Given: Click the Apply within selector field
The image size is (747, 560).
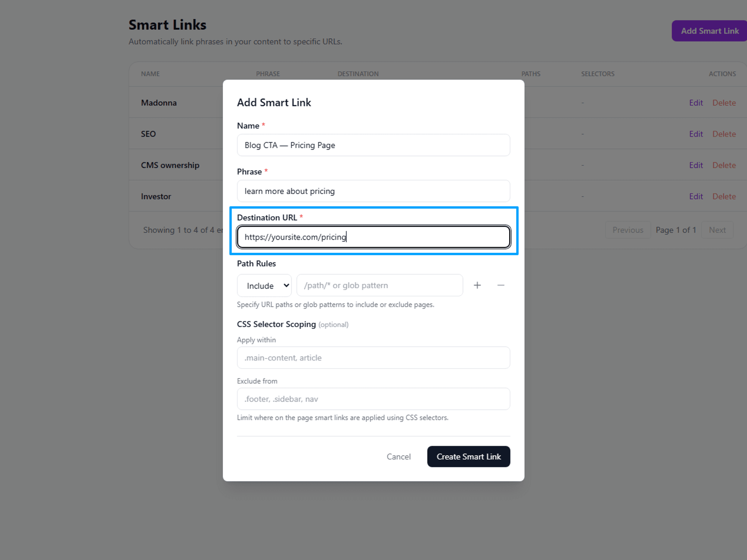Looking at the screenshot, I should point(373,357).
